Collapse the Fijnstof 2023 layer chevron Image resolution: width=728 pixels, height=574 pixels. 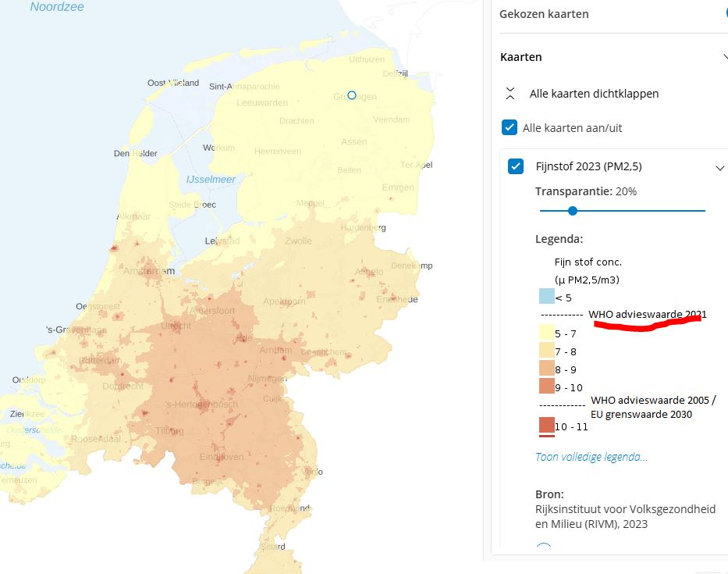[719, 167]
